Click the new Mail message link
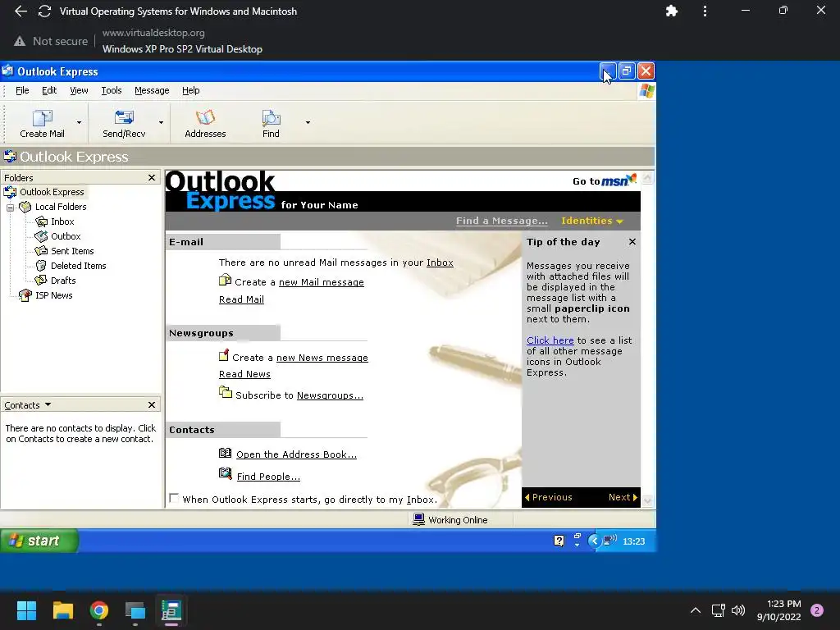The height and width of the screenshot is (630, 840). coord(322,282)
